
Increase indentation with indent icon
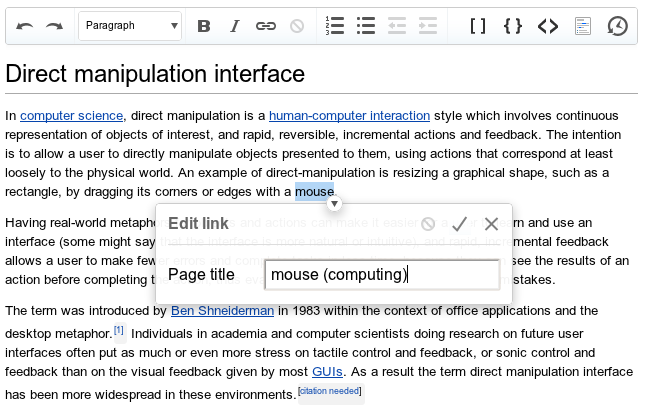coord(427,26)
